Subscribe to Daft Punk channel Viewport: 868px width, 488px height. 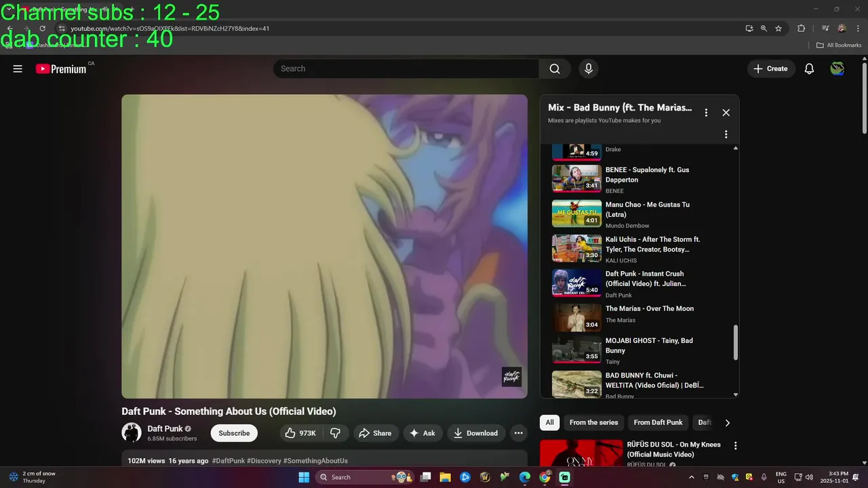point(234,433)
